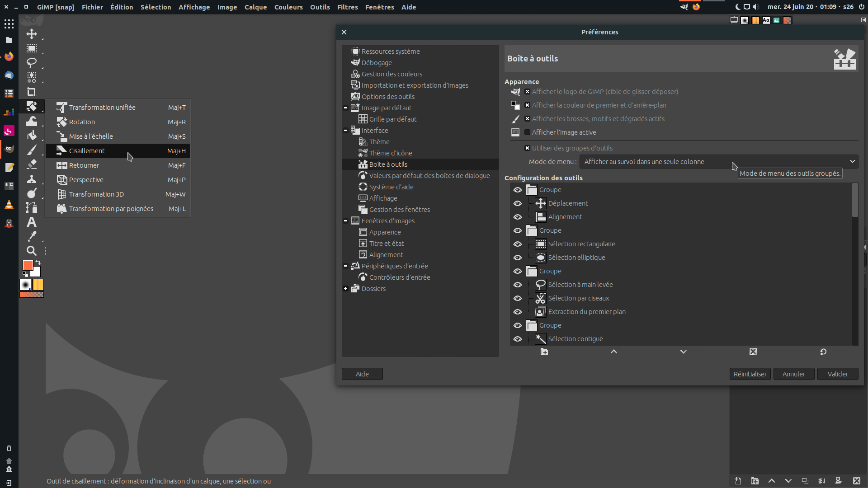Select the Free Select lasso tool

click(x=31, y=63)
